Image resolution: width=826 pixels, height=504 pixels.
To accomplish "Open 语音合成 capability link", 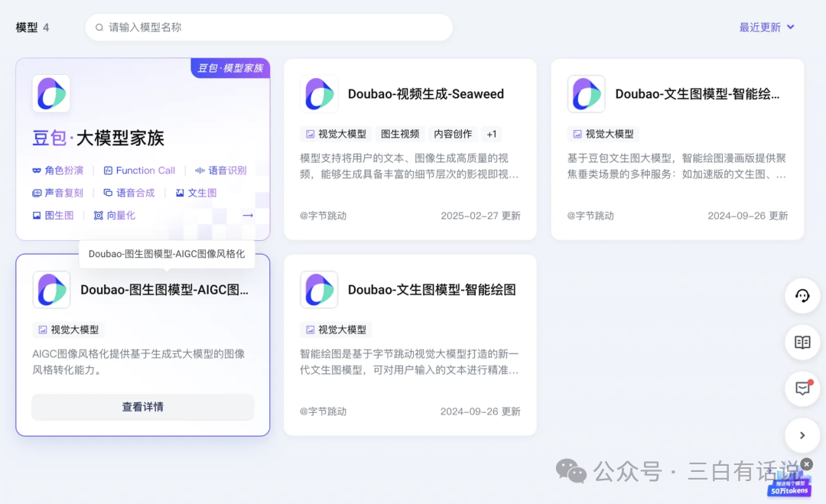I will coord(129,193).
